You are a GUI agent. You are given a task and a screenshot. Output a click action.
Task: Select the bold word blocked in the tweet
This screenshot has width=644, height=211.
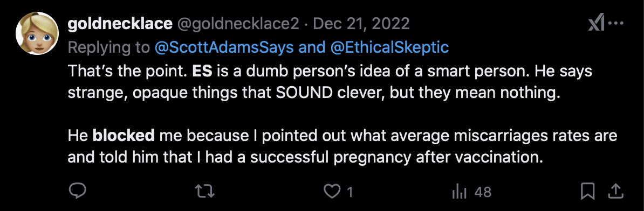[x=124, y=135]
